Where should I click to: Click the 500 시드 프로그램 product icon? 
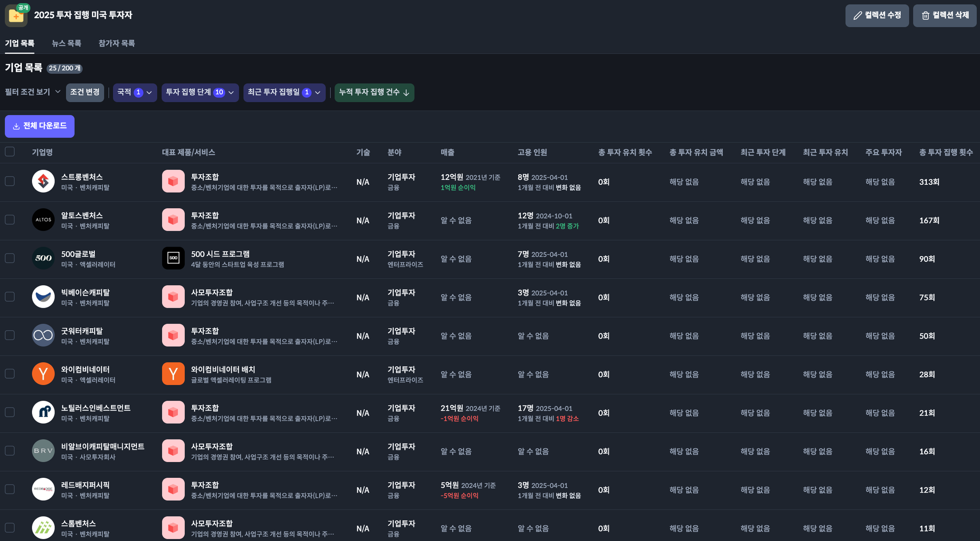(x=173, y=259)
